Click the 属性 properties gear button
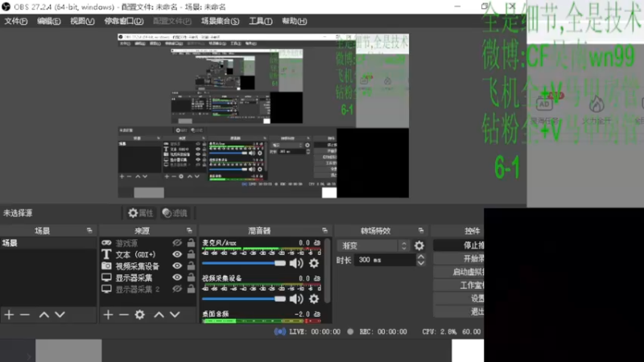 point(140,213)
